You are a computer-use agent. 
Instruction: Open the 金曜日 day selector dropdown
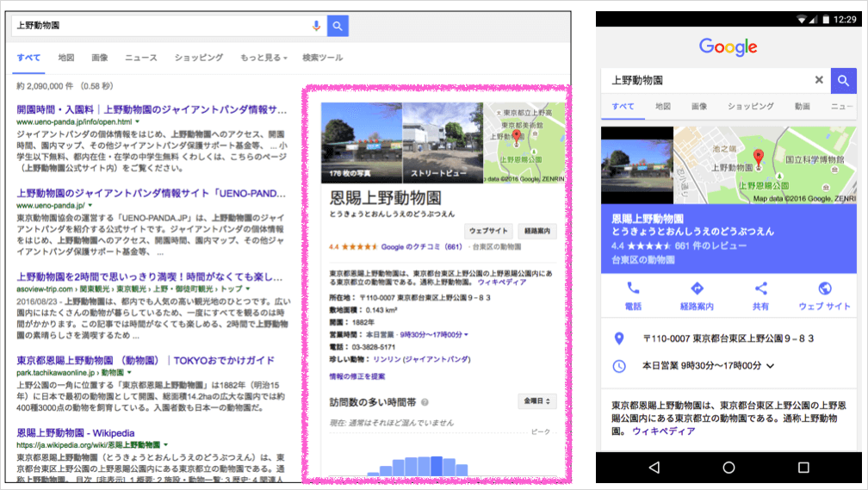coord(537,400)
